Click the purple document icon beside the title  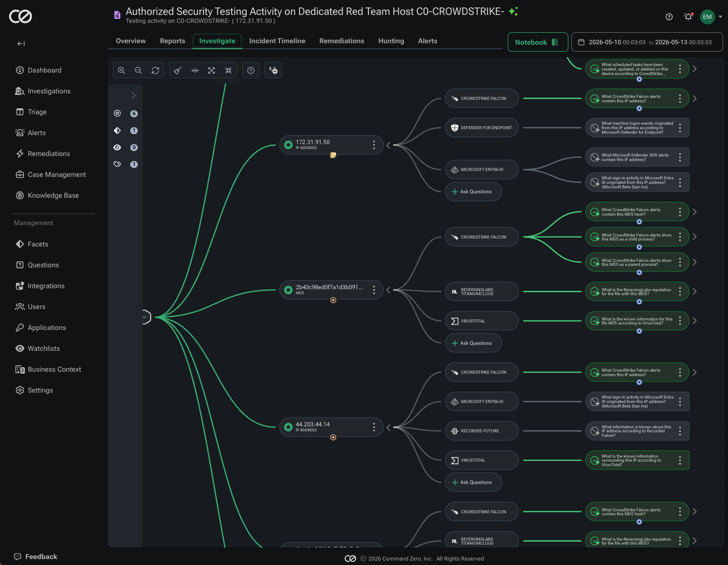tap(117, 15)
